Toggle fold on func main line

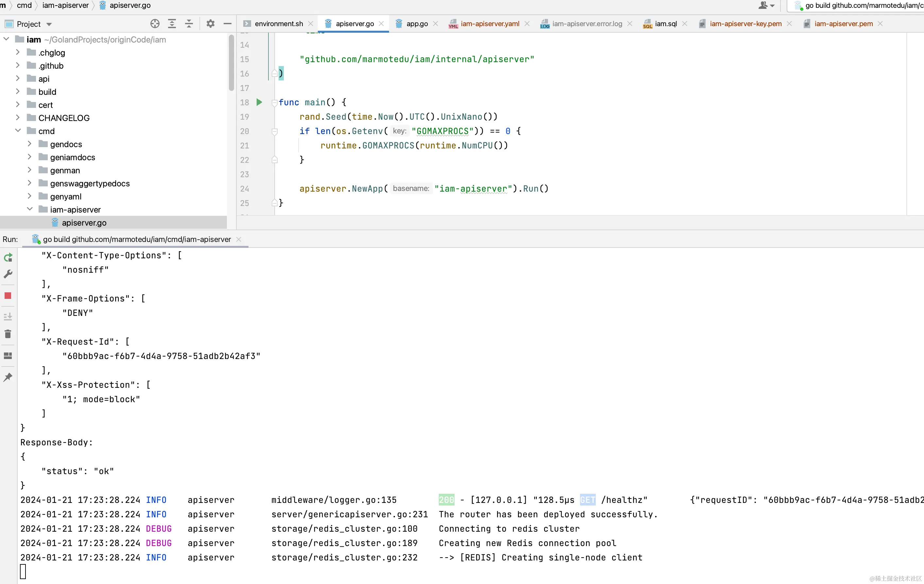pos(274,102)
